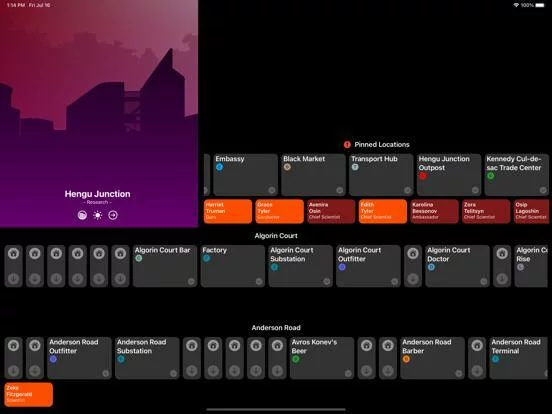Tap the teal badge on the Factory card
This screenshot has height=414, width=552.
[206, 258]
